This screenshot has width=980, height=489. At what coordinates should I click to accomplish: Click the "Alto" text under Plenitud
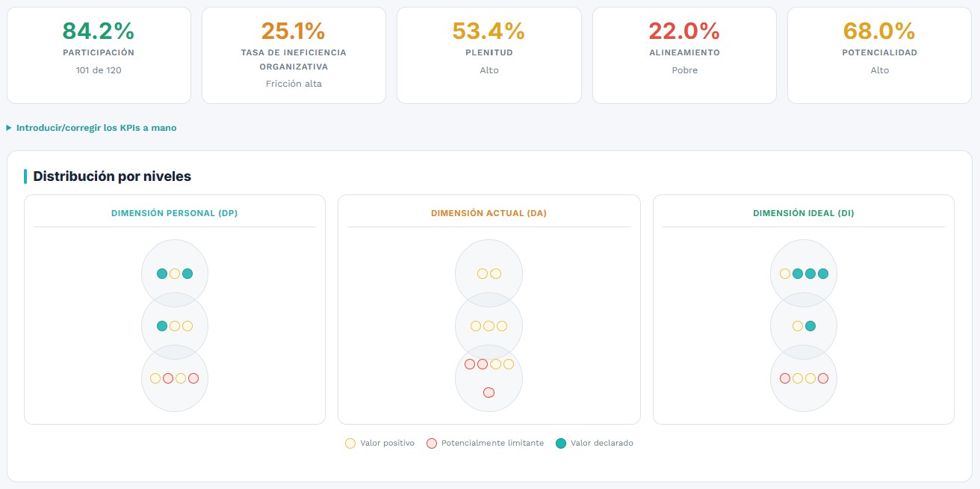(489, 70)
